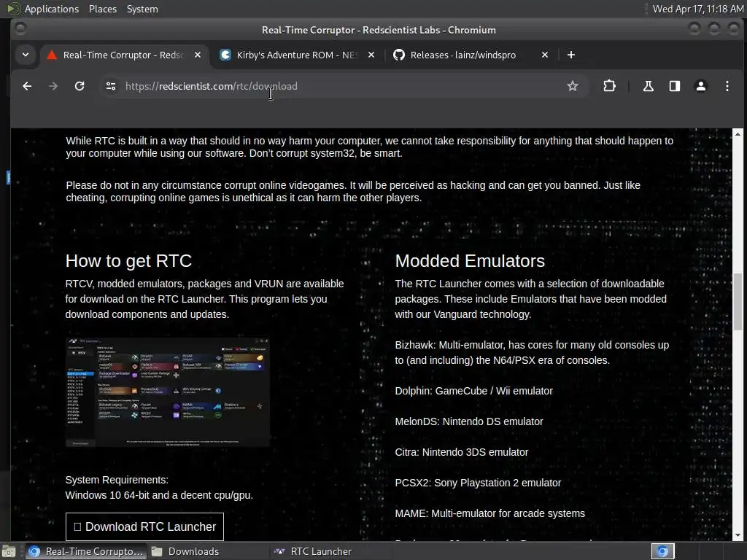Bookmark this page with the star icon
747x560 pixels.
click(x=573, y=86)
